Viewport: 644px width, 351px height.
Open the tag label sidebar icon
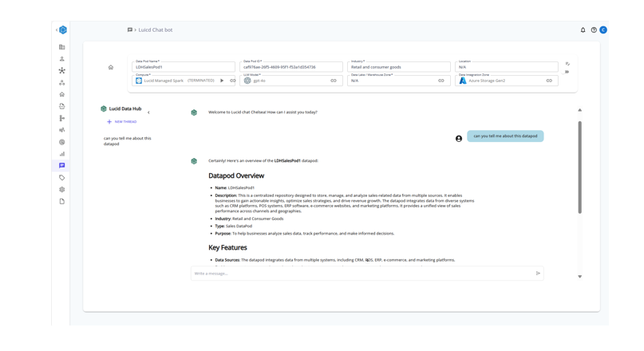pyautogui.click(x=62, y=178)
